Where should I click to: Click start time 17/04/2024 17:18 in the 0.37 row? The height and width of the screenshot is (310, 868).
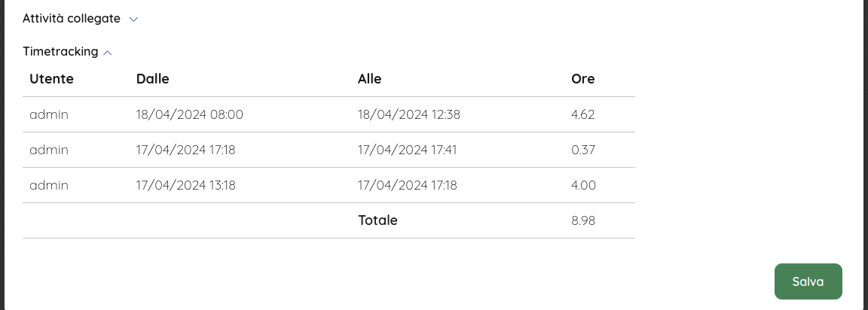click(x=185, y=150)
